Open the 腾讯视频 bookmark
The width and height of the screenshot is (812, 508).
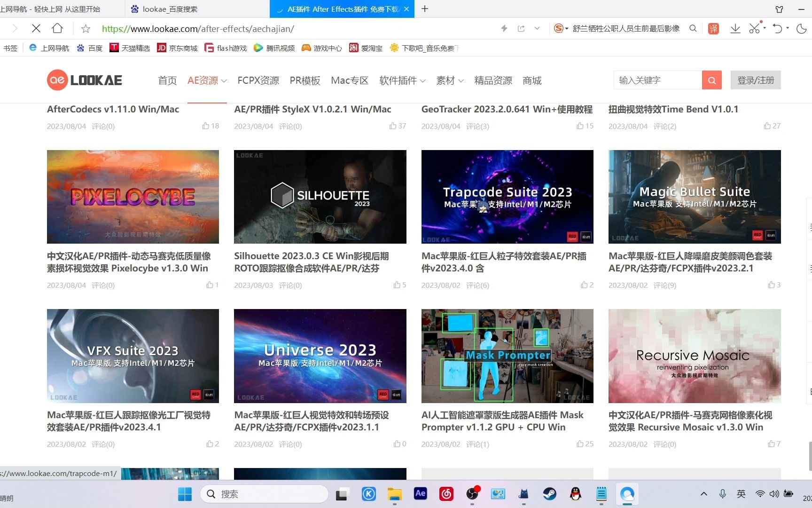click(274, 48)
